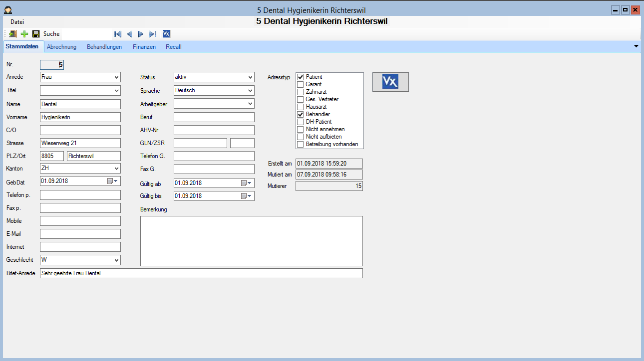Click the Telefon p. field
This screenshot has width=644, height=361.
pos(80,195)
